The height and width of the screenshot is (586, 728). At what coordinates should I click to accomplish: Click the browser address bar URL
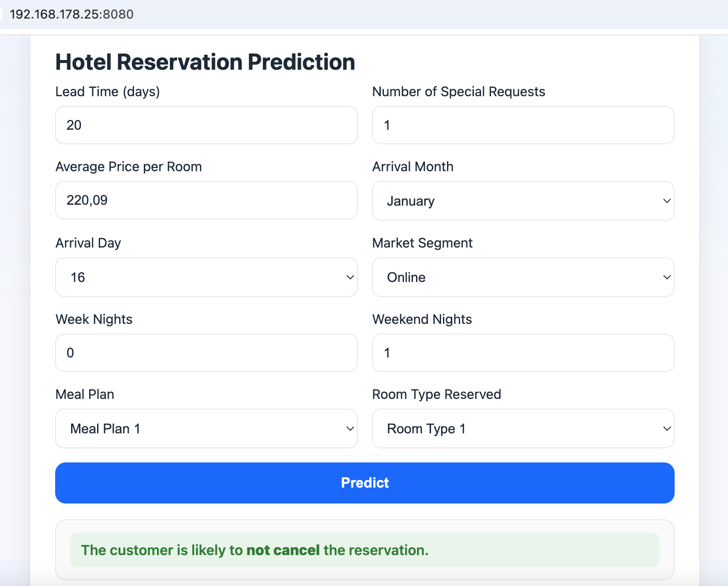tap(71, 14)
